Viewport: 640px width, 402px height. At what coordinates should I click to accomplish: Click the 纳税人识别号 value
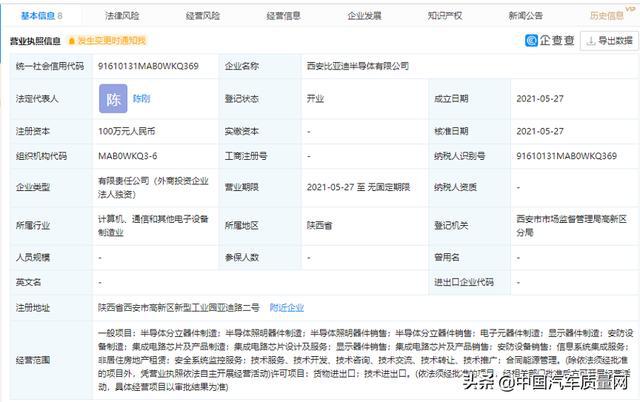(567, 156)
